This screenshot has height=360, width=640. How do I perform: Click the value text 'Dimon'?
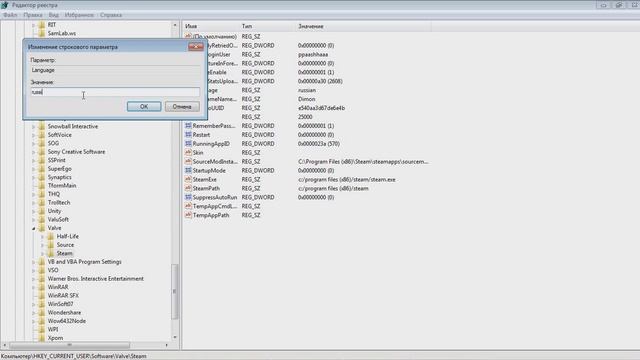point(307,99)
